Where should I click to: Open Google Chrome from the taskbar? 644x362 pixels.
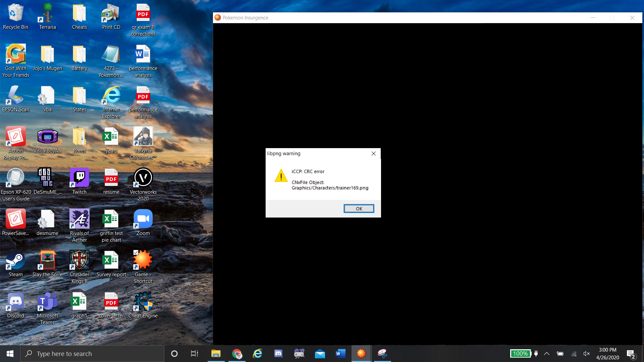[x=237, y=354]
